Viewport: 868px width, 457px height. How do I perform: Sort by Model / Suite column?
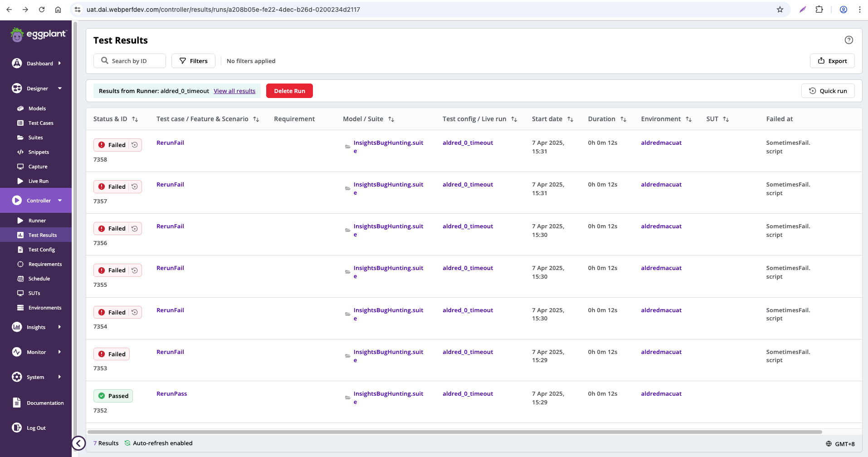391,119
